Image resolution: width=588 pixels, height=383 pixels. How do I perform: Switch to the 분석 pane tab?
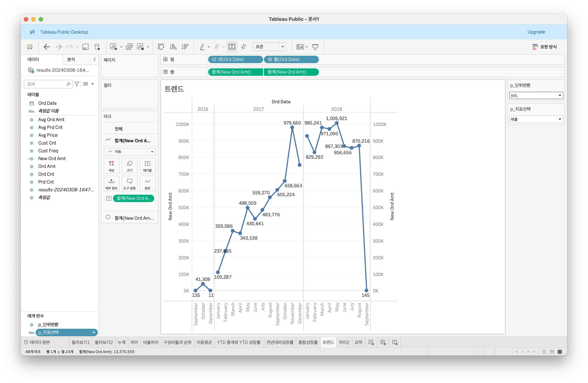pyautogui.click(x=71, y=59)
